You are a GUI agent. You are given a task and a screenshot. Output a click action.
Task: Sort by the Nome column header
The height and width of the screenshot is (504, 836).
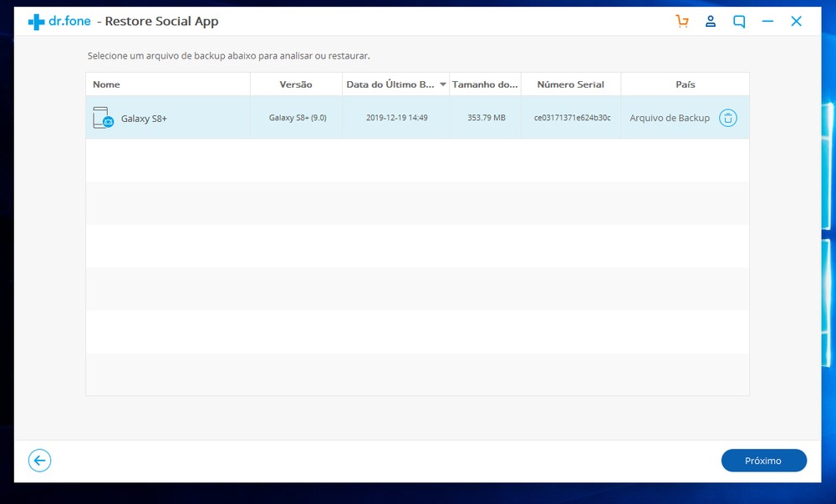click(x=106, y=84)
